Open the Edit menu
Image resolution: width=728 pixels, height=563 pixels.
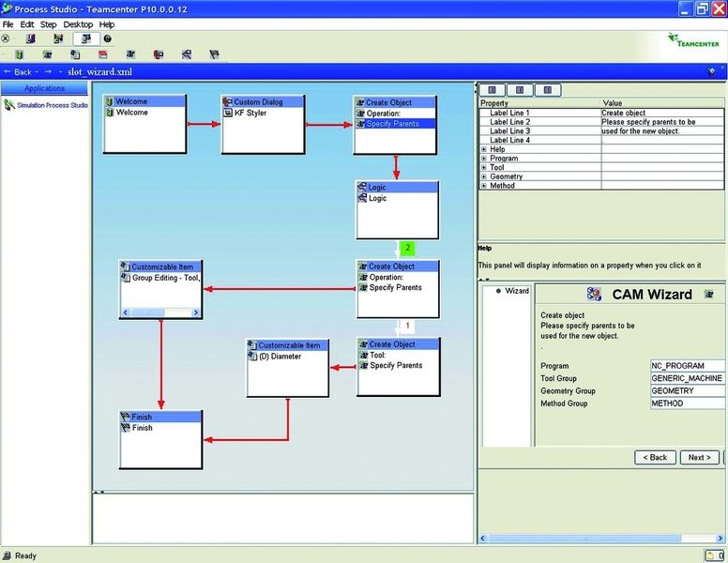[27, 24]
